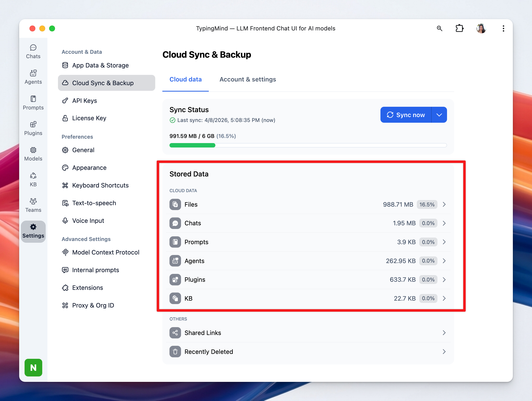Viewport: 532px width, 401px height.
Task: Click the user profile avatar
Action: 481,28
